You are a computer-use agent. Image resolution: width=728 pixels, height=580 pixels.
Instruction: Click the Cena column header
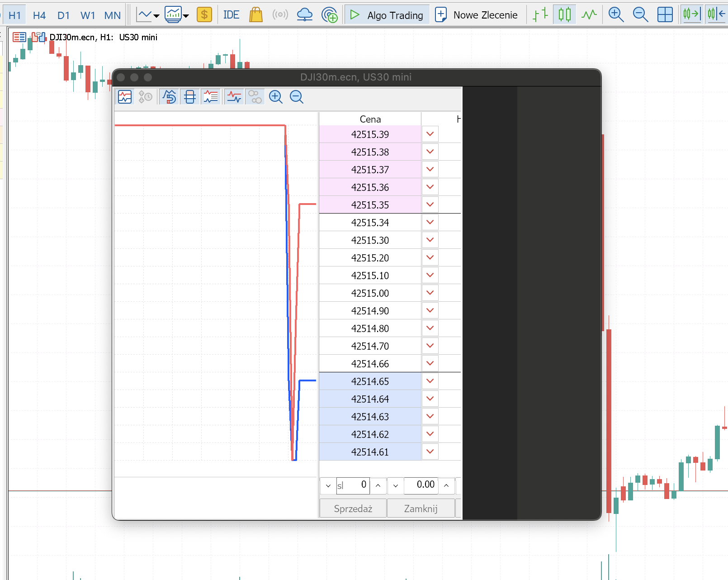[370, 119]
